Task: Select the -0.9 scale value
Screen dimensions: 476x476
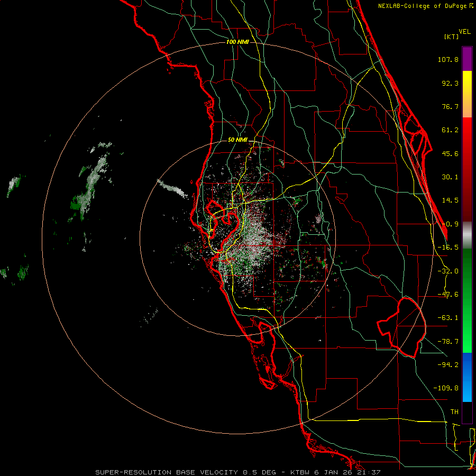Action: click(x=450, y=224)
